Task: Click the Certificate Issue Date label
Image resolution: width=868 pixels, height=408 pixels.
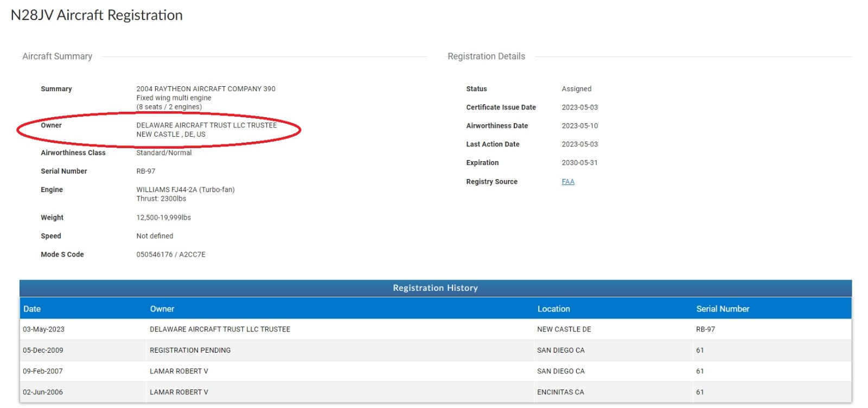Action: 501,107
